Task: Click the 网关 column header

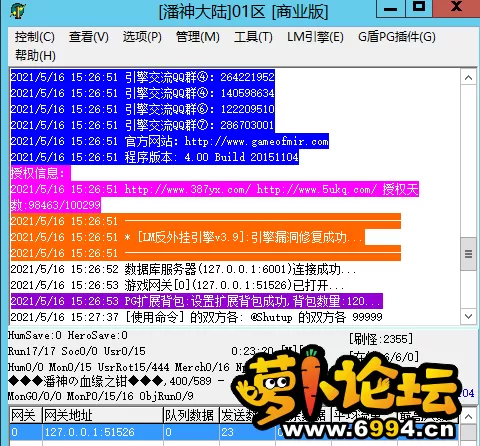Action: point(26,416)
